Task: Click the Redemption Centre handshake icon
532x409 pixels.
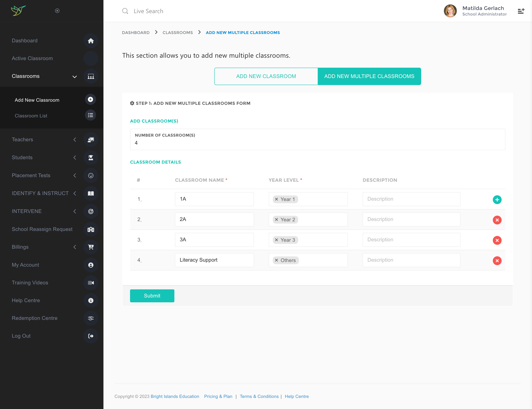Action: [91, 318]
